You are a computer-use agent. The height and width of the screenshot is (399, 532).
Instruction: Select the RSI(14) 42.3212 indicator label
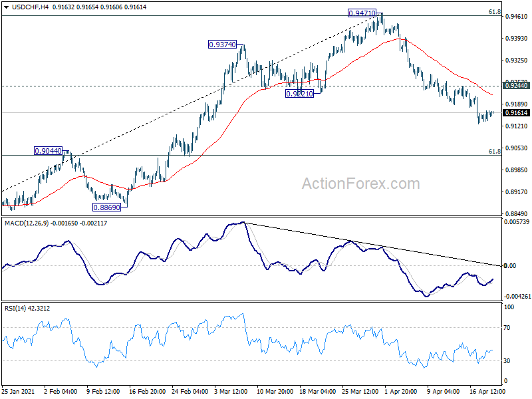tap(27, 309)
